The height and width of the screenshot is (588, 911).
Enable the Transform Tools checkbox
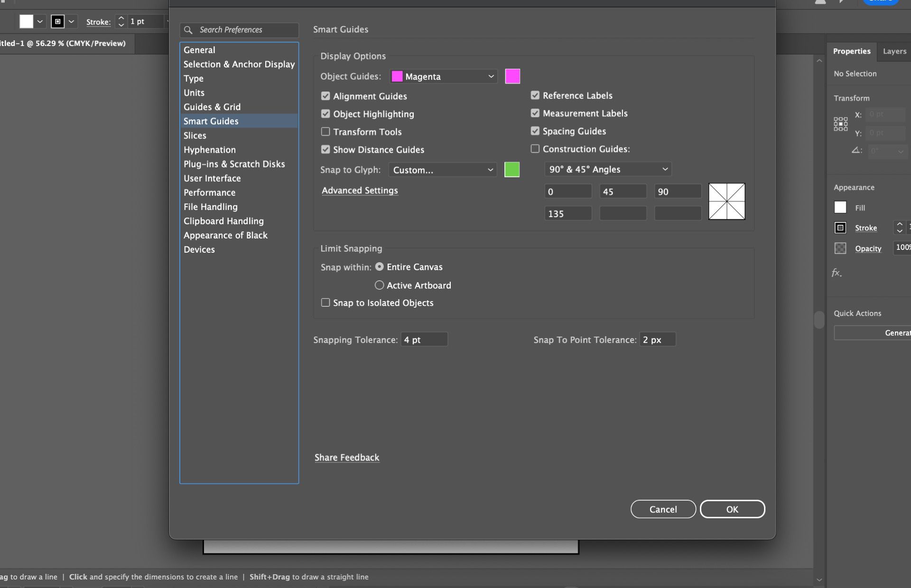tap(325, 131)
